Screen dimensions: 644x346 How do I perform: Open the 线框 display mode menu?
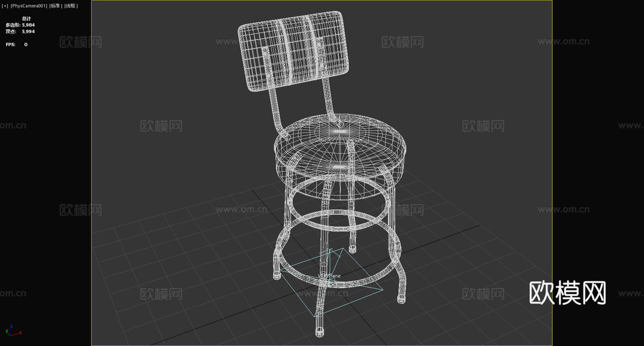71,6
